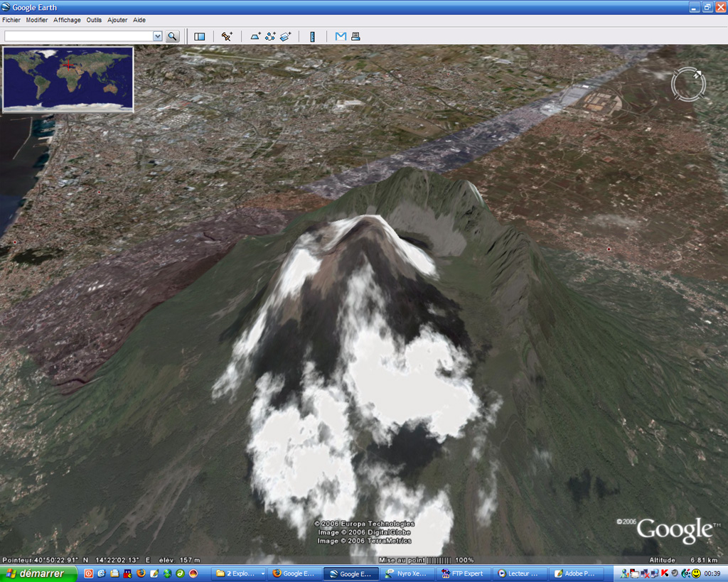
Task: Add a placemark with pushpin icon
Action: [227, 36]
